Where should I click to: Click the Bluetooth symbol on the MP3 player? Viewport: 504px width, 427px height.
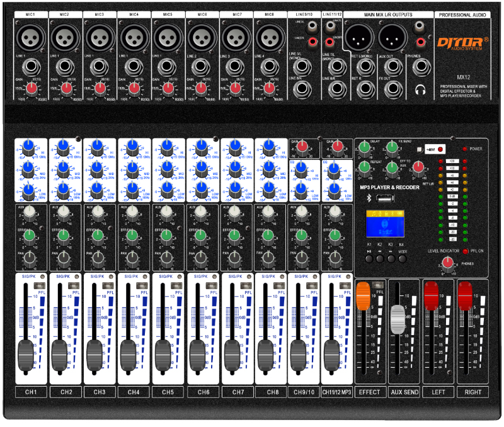369,198
